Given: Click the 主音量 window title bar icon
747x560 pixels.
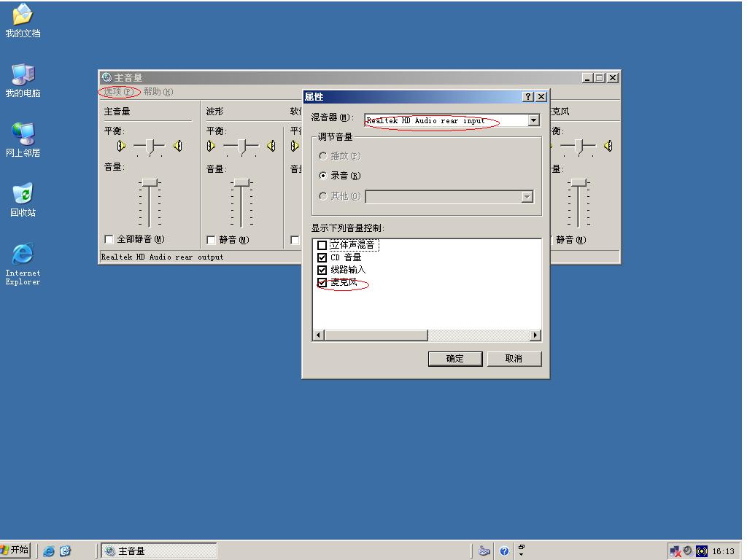Looking at the screenshot, I should coord(107,77).
